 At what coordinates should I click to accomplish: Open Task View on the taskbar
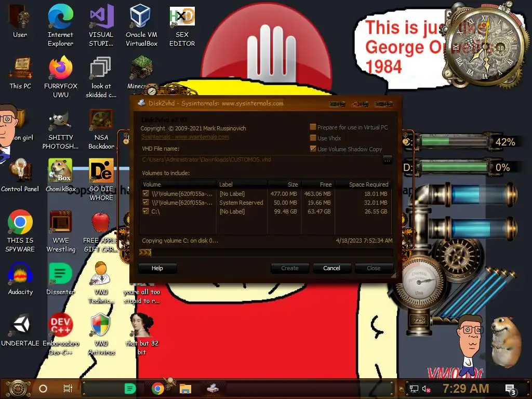pyautogui.click(x=68, y=389)
